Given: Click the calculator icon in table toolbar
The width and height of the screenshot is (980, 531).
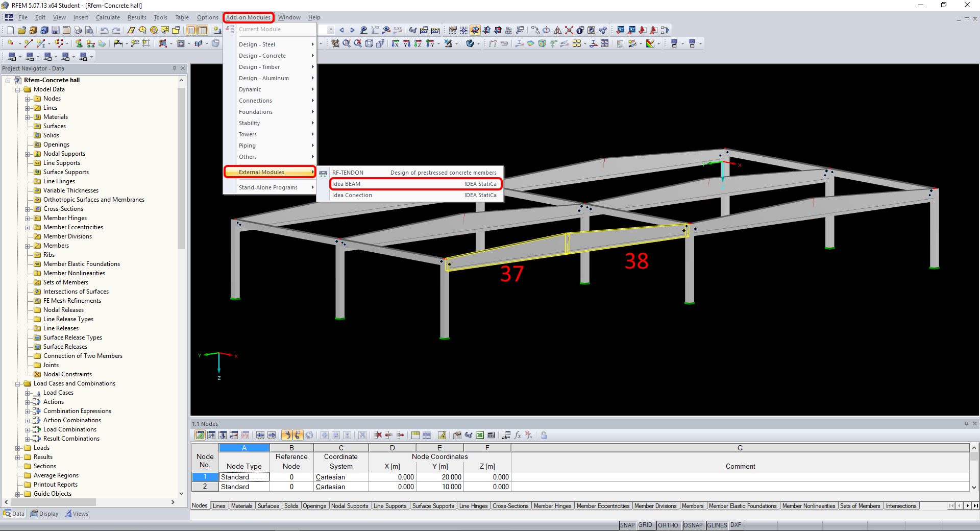Looking at the screenshot, I should click(x=492, y=435).
